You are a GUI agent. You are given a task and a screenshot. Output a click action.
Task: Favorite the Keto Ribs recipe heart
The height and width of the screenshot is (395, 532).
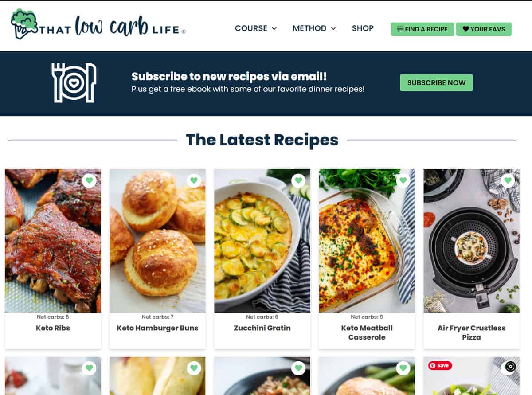point(89,180)
